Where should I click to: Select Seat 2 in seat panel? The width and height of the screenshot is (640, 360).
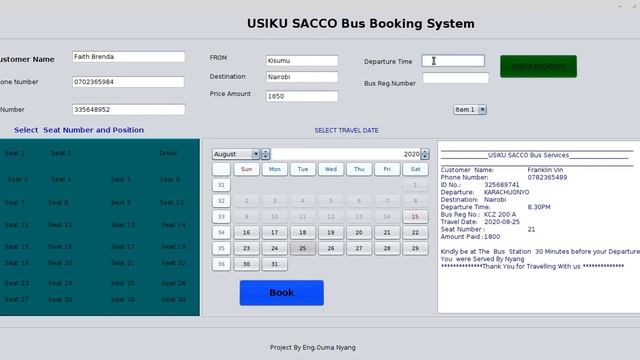click(x=61, y=153)
